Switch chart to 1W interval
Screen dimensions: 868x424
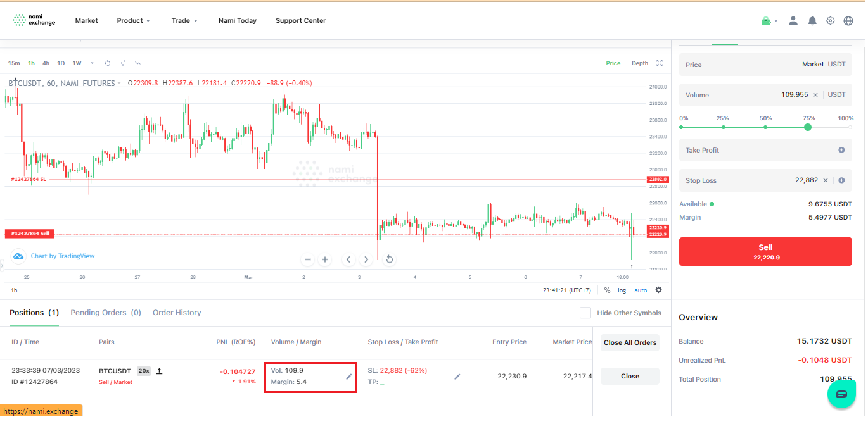coord(77,63)
